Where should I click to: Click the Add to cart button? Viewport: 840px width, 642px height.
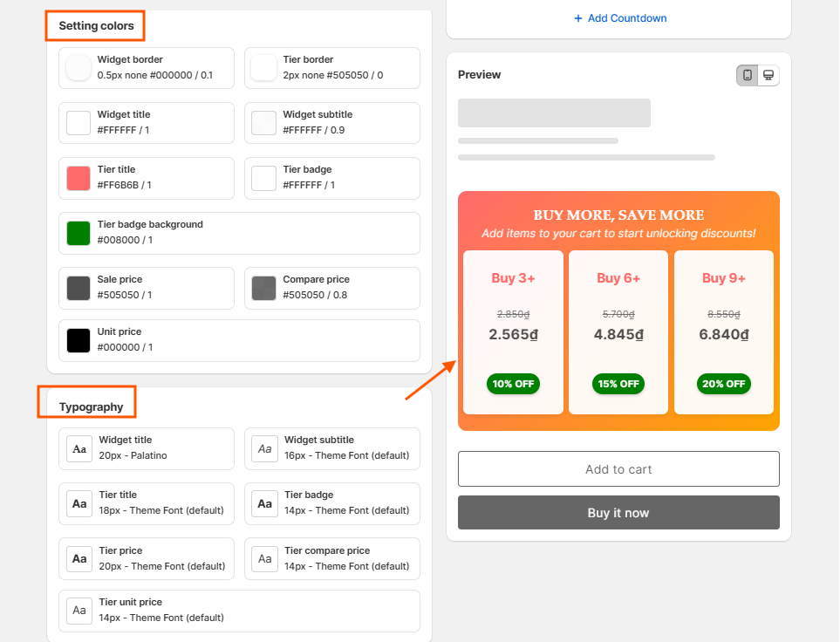(x=618, y=469)
